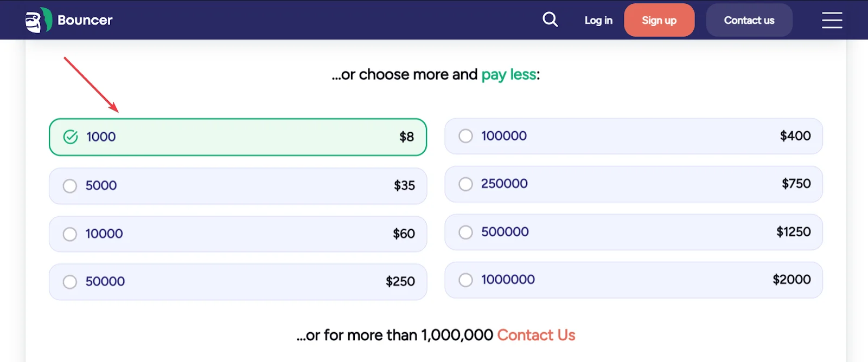Click the green checkmark on 1000
Image resolution: width=868 pixels, height=362 pixels.
(71, 137)
